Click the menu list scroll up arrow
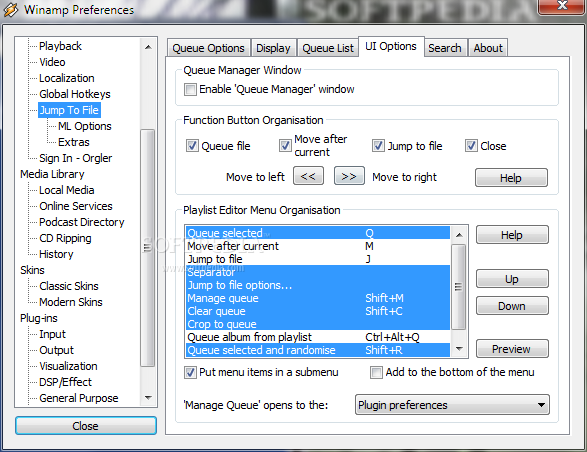This screenshot has width=587, height=452. (459, 235)
